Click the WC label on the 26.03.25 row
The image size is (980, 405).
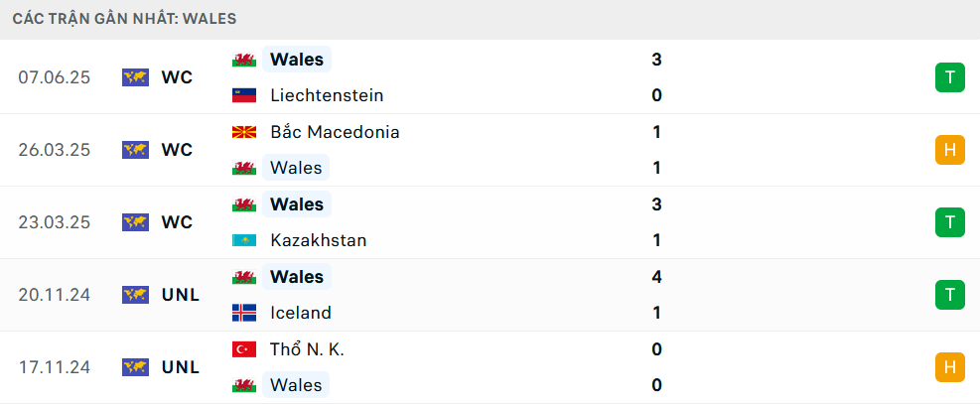(x=178, y=150)
